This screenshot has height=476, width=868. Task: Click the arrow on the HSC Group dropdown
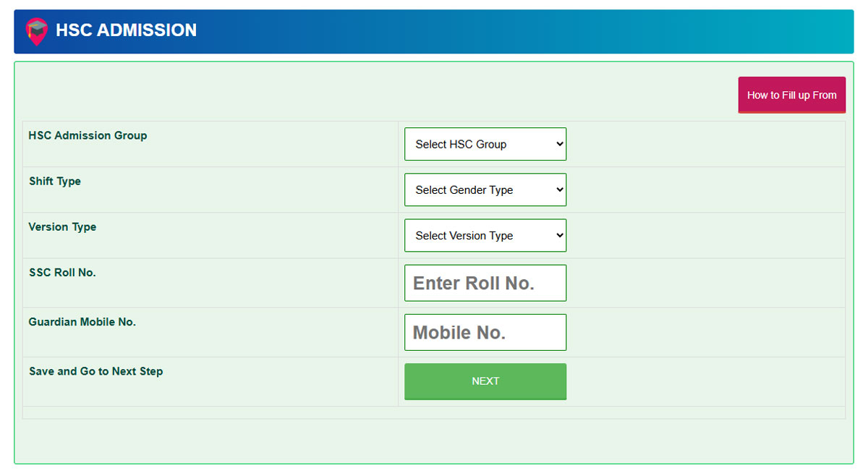(559, 144)
